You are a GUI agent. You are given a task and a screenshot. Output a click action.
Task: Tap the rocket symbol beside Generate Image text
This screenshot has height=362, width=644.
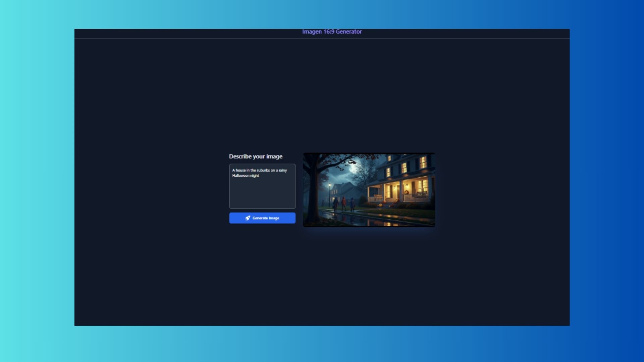[248, 218]
